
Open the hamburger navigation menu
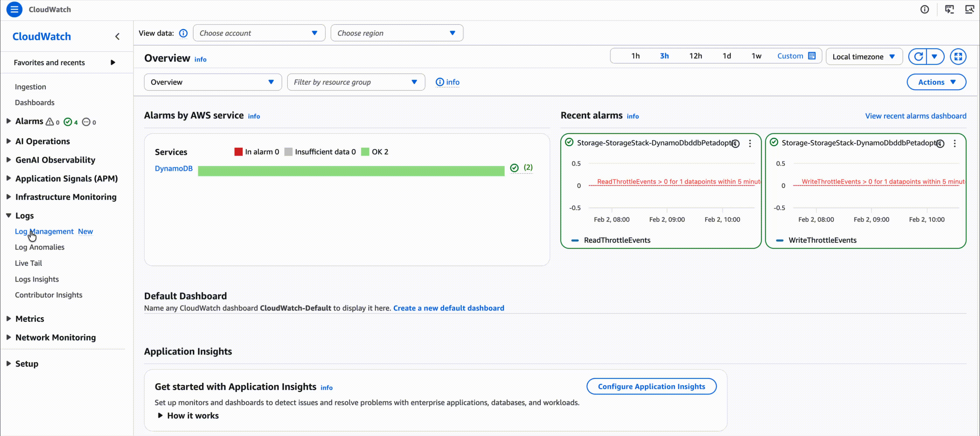[x=14, y=10]
